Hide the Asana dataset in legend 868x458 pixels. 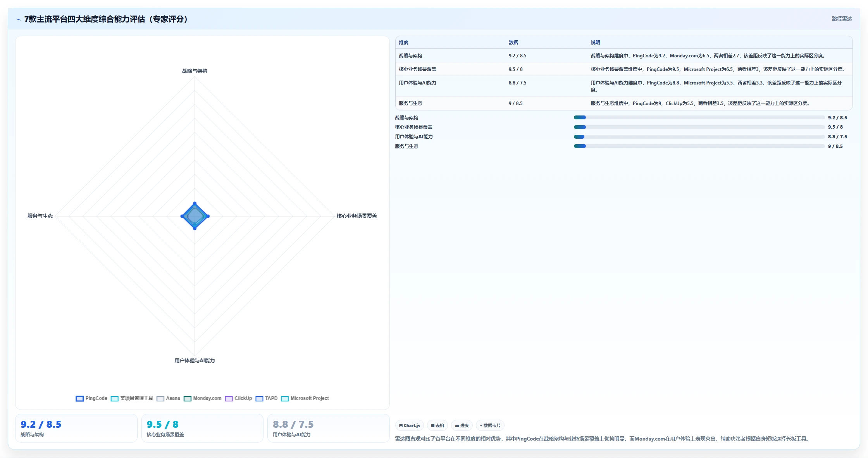pyautogui.click(x=168, y=398)
